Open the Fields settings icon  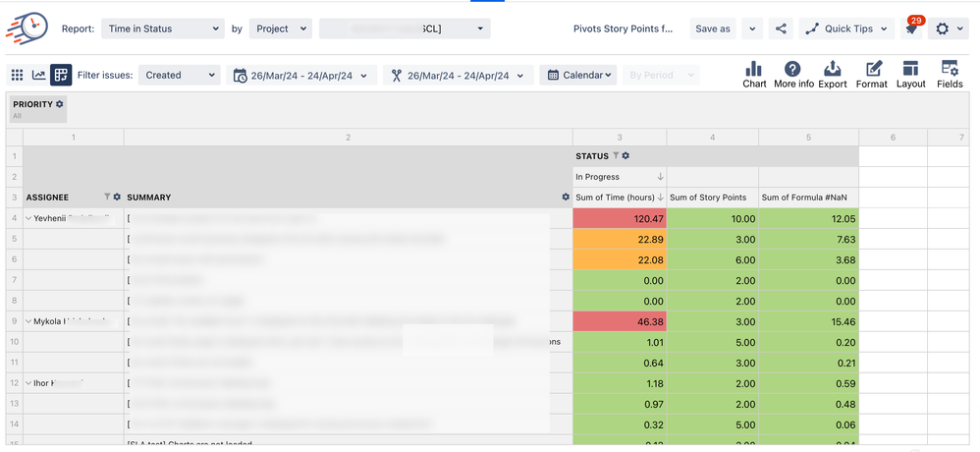pos(950,75)
